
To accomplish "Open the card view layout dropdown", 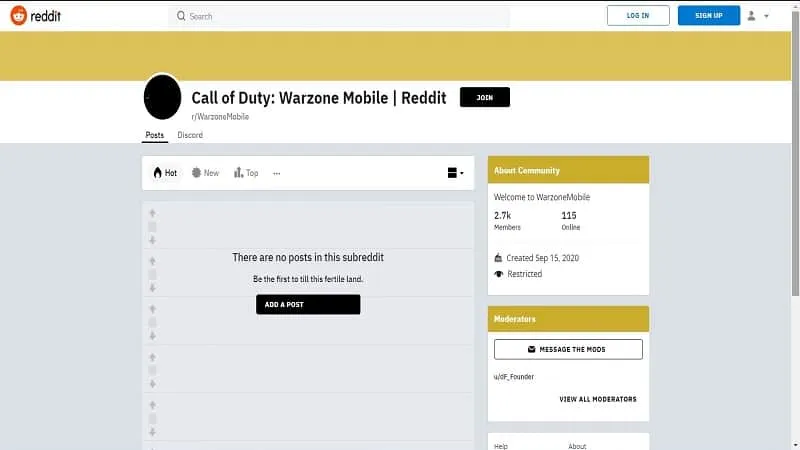I will 455,173.
